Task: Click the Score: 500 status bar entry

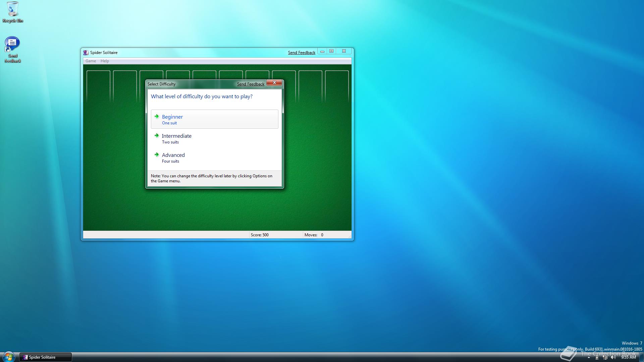Action: point(260,235)
